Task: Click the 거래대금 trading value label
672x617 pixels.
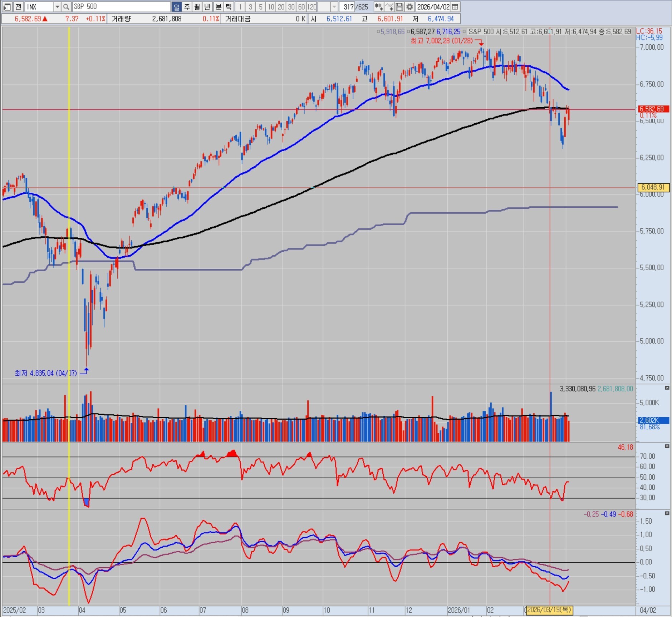Action: tap(238, 19)
